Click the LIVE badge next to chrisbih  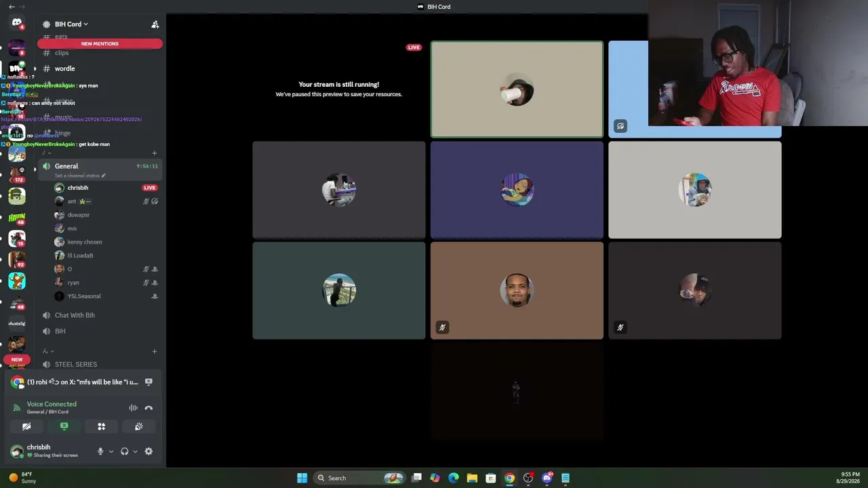click(150, 188)
